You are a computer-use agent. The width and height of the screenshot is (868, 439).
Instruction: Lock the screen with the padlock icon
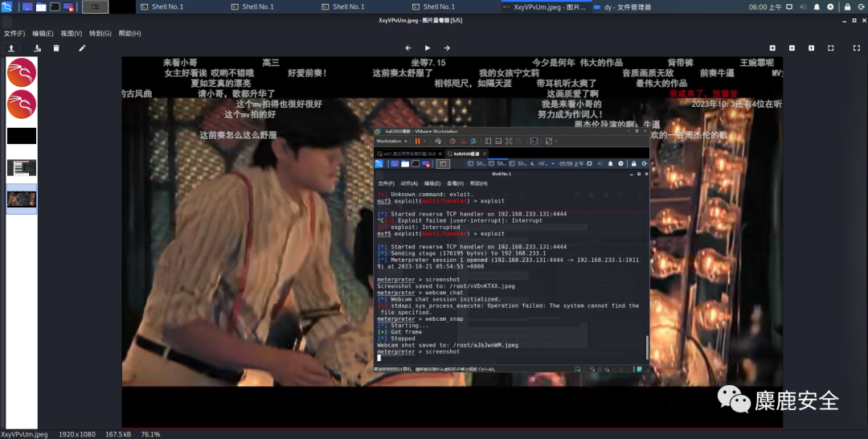pyautogui.click(x=847, y=6)
